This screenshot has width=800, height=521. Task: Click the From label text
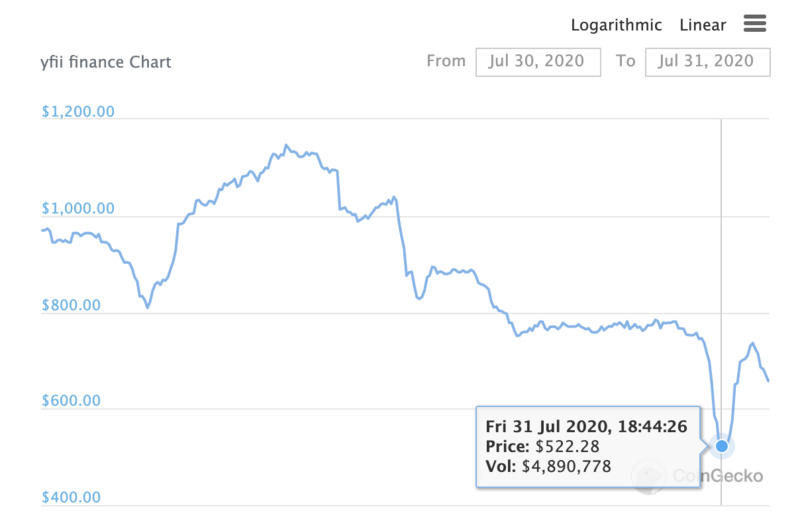[x=446, y=61]
